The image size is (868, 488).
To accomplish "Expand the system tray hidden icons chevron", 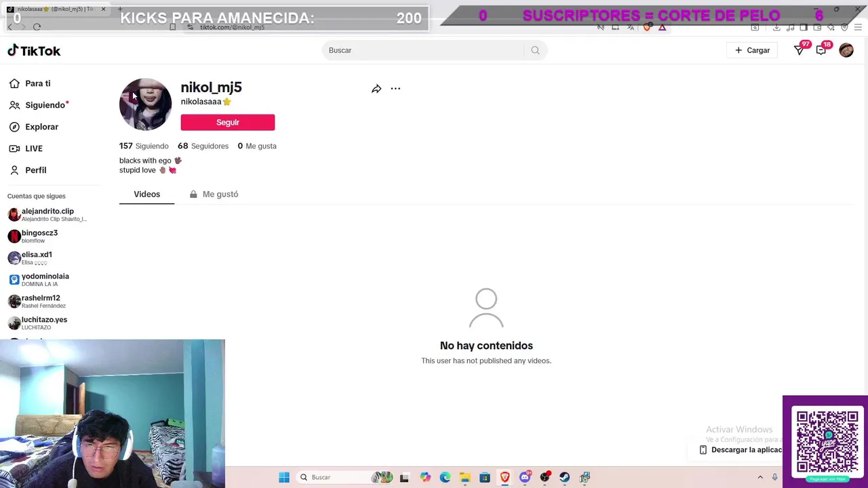I will click(x=760, y=477).
